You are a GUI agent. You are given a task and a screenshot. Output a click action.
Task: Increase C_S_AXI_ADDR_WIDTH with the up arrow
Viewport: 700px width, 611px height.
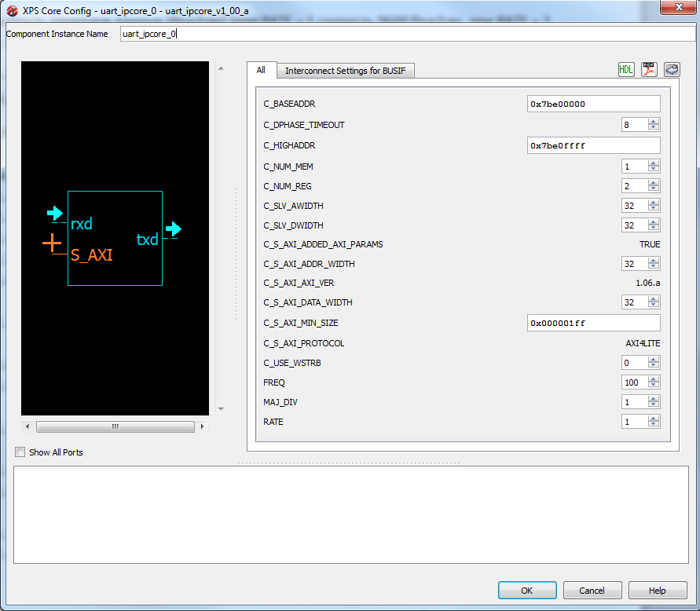point(654,261)
